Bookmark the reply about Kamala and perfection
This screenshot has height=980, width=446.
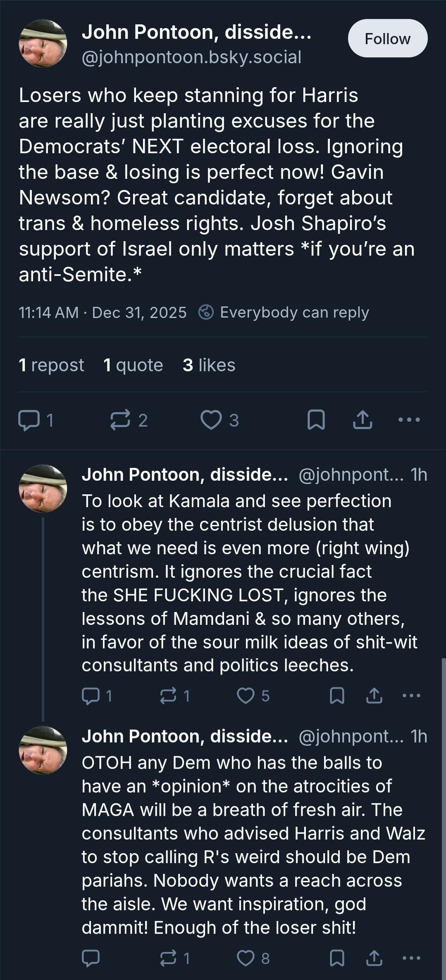(x=337, y=696)
